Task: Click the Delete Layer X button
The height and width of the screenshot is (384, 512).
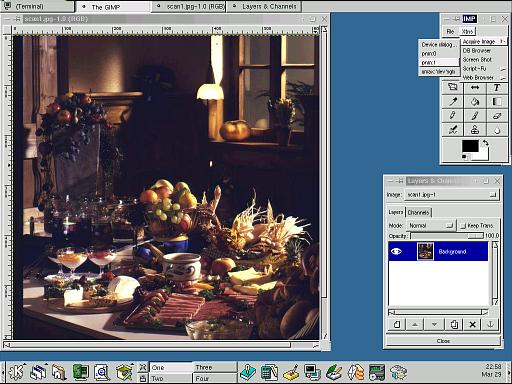Action: pos(472,324)
